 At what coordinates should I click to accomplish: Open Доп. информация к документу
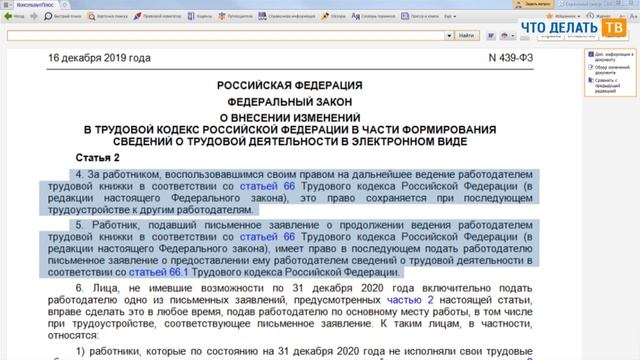coord(611,57)
